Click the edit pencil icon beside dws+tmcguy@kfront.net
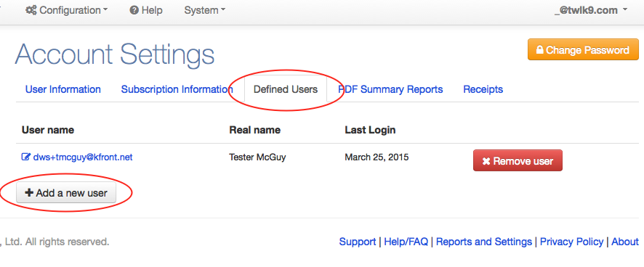Screen dimensions: 644x267 [x=26, y=157]
